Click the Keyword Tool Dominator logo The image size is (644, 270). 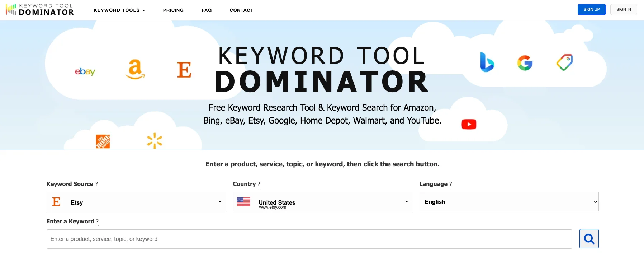[40, 10]
